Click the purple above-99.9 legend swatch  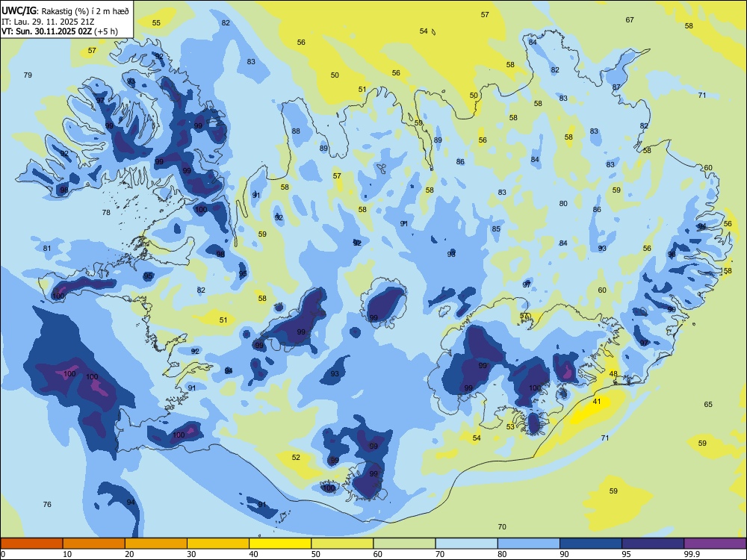[x=715, y=544]
